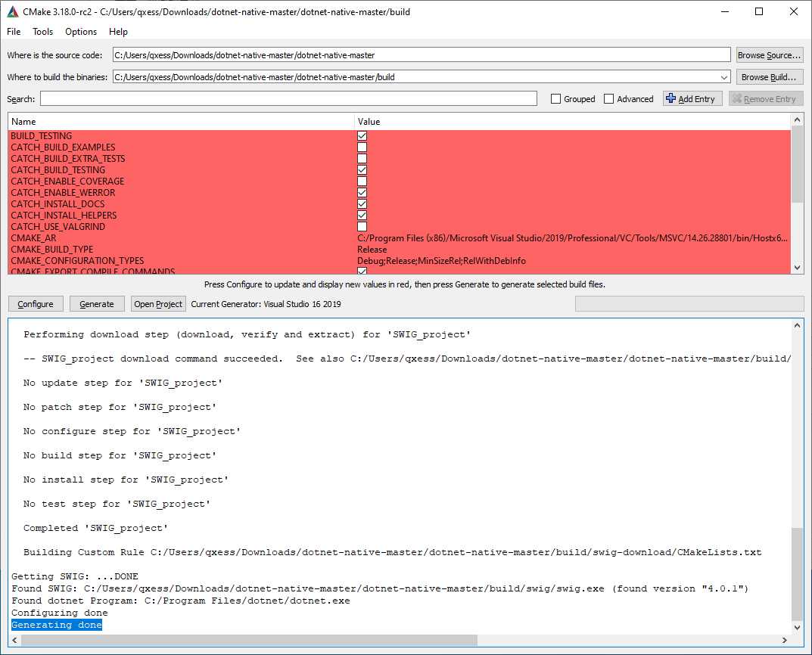This screenshot has height=655, width=812.
Task: Click cache list scroll-down arrow
Action: tap(797, 268)
